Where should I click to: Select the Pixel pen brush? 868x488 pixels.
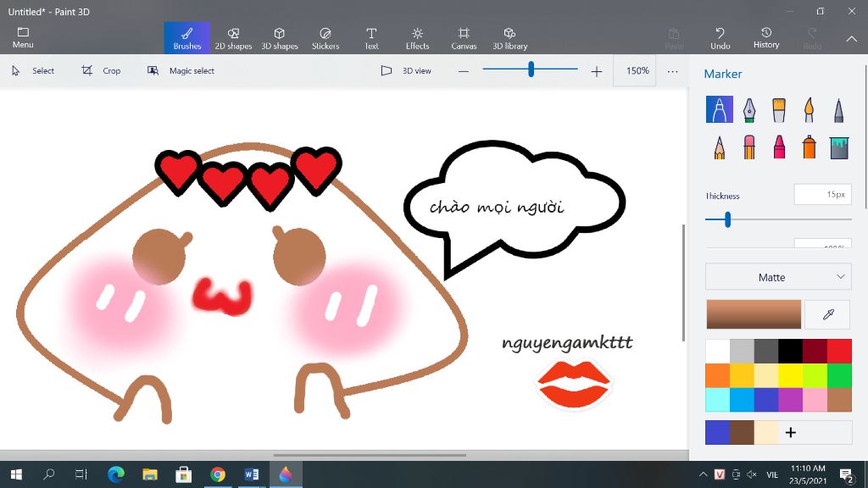coord(838,109)
